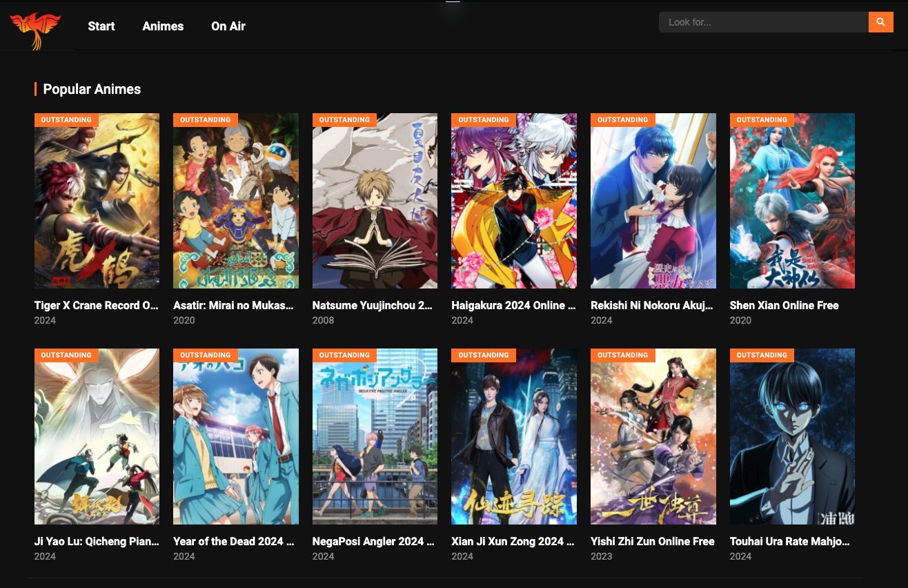
Task: Open Haigakura 2024 Online title
Action: click(513, 306)
